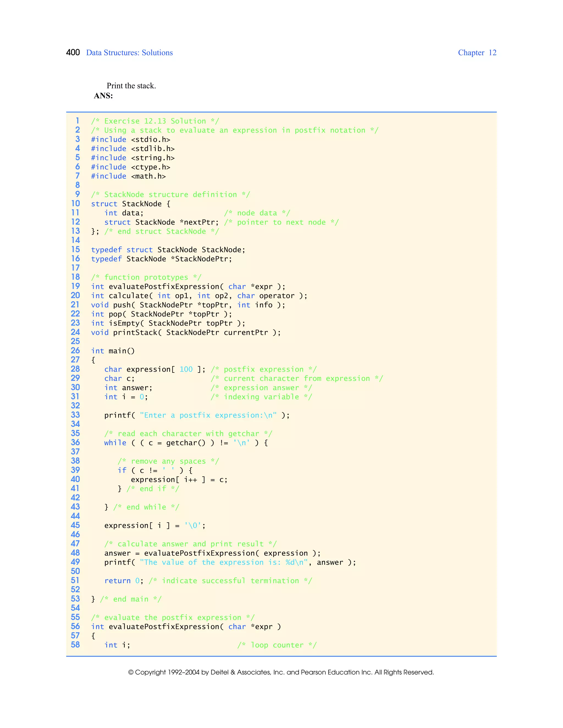Click 'typedef struct StackNode StackNode;' line

coord(168,250)
